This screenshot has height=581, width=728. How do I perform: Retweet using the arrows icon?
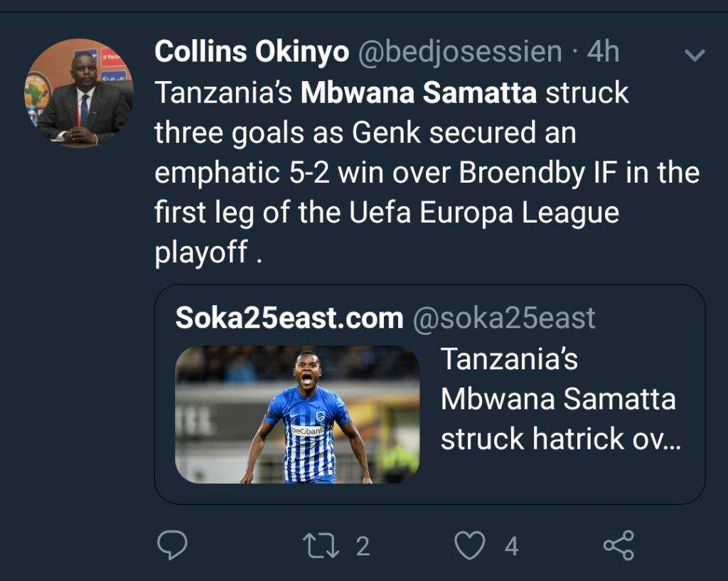coord(321,545)
